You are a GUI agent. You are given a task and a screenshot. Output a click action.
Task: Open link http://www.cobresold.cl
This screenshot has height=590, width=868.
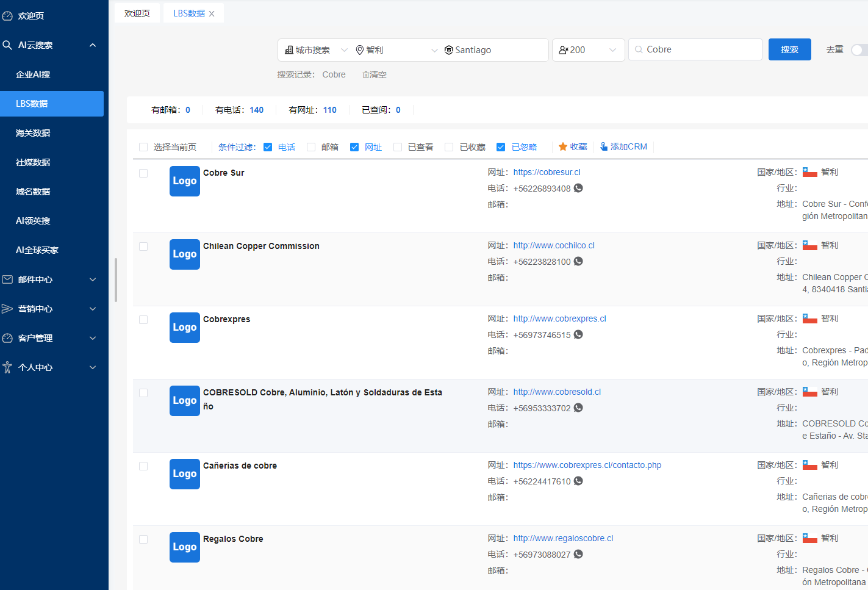(557, 392)
